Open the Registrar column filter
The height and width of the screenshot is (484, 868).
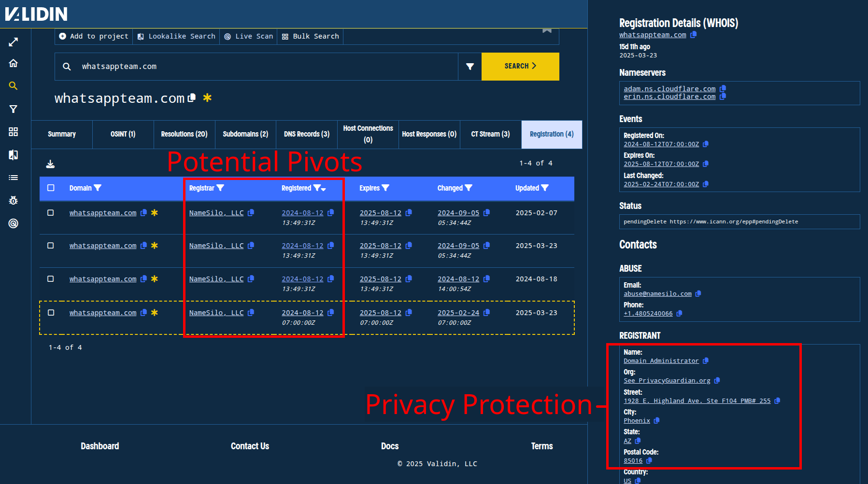click(x=220, y=188)
